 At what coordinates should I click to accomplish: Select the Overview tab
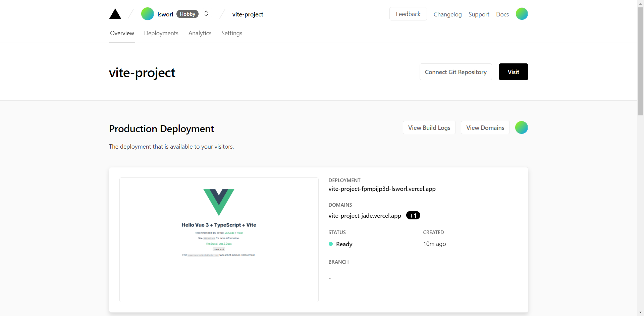point(122,33)
